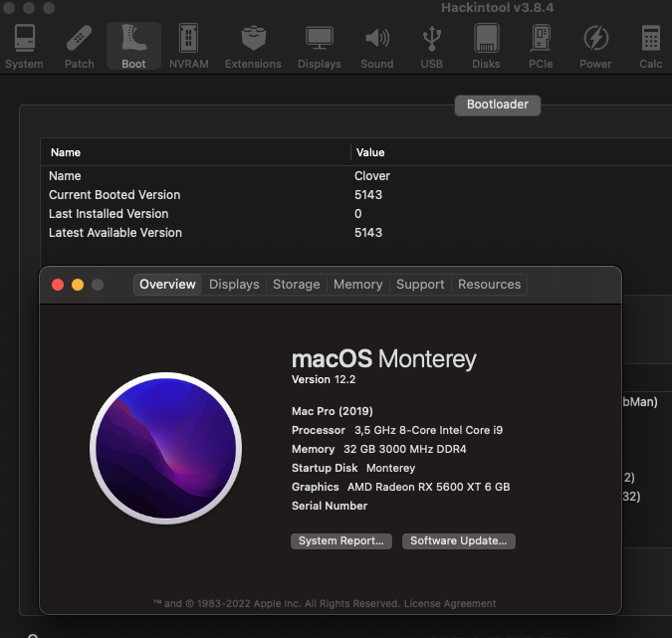The width and height of the screenshot is (672, 638).
Task: Minimize the About This Mac window
Action: point(78,285)
